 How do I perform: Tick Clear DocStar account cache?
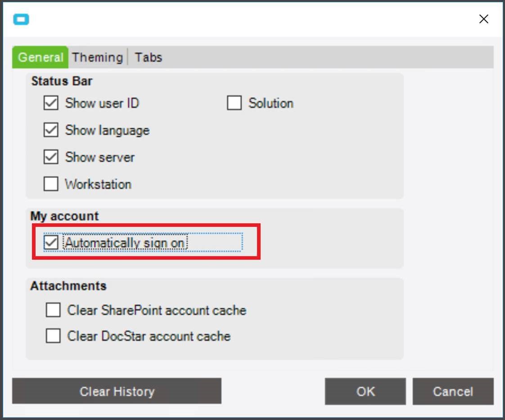[x=53, y=336]
